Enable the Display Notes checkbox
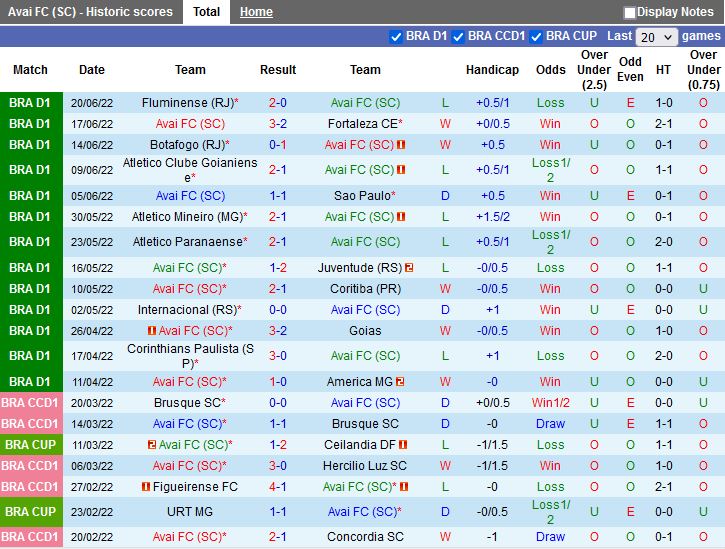Viewport: 725px width, 549px height. coord(630,13)
